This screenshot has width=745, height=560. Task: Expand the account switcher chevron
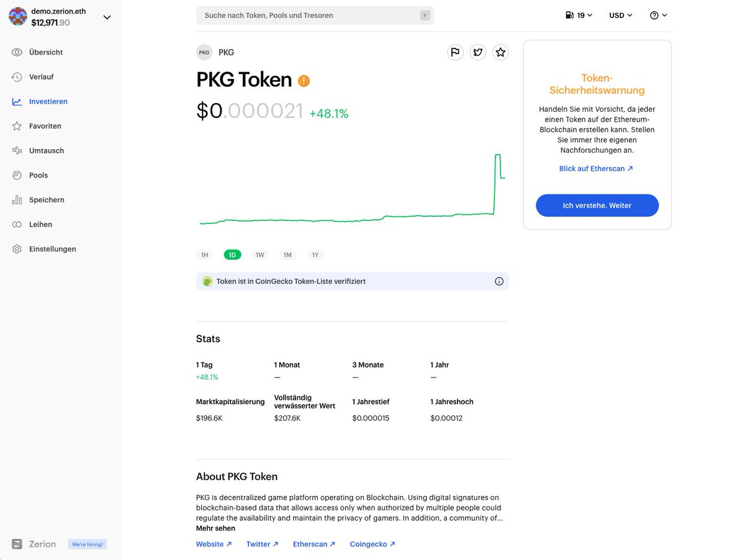click(107, 17)
